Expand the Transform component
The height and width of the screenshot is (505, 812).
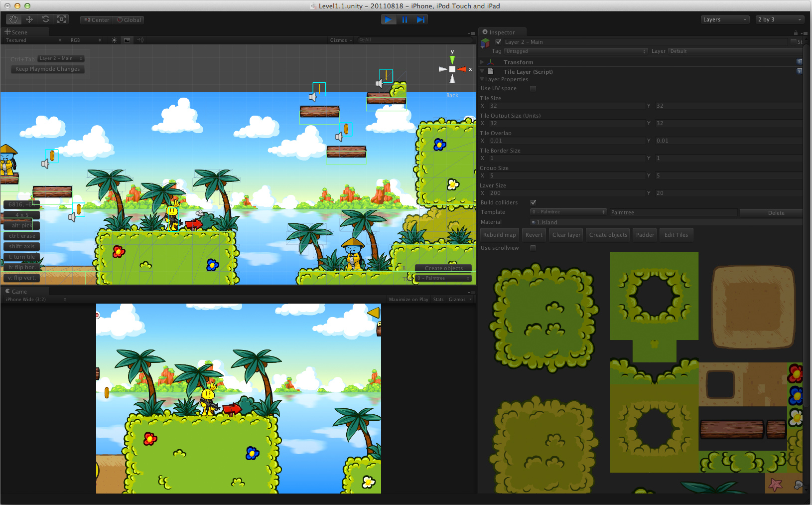481,62
